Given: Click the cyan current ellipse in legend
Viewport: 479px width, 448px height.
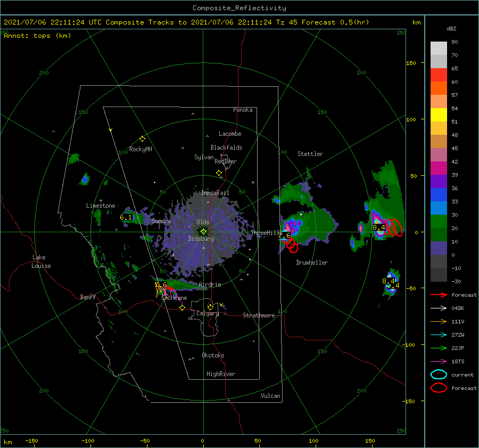Looking at the screenshot, I should click(439, 374).
